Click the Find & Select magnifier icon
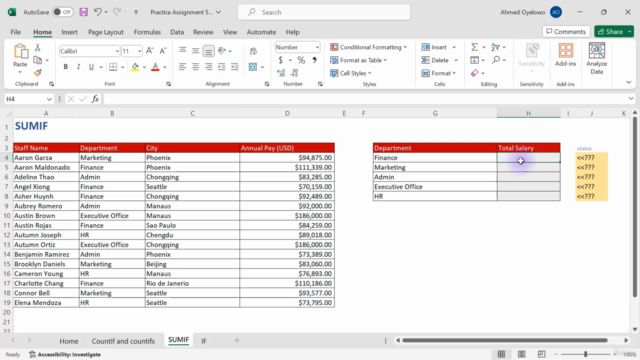 (496, 60)
